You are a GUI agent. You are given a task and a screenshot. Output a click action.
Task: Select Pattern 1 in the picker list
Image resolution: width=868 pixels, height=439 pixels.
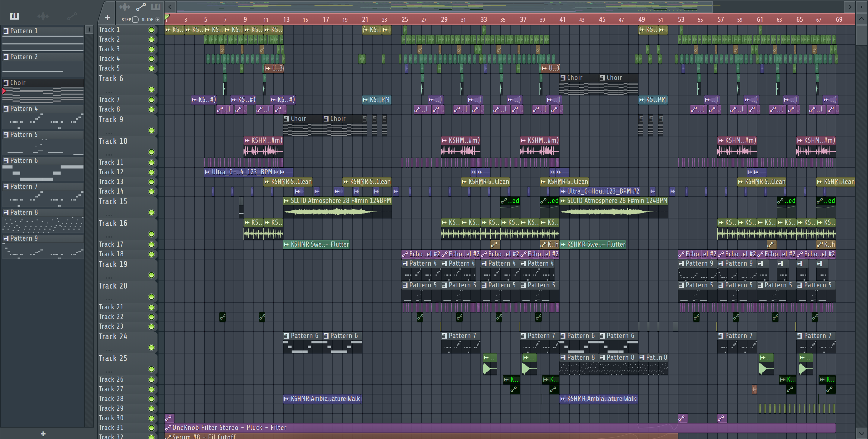43,31
